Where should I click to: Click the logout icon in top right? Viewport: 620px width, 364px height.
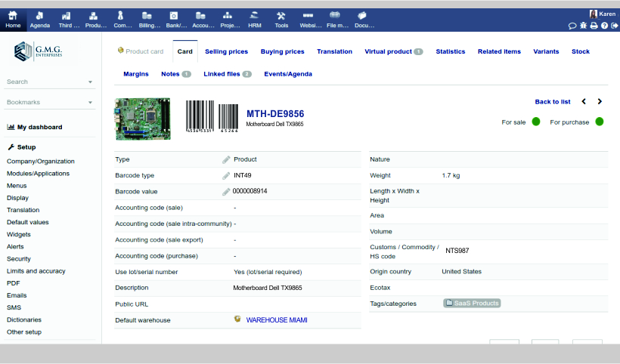615,26
